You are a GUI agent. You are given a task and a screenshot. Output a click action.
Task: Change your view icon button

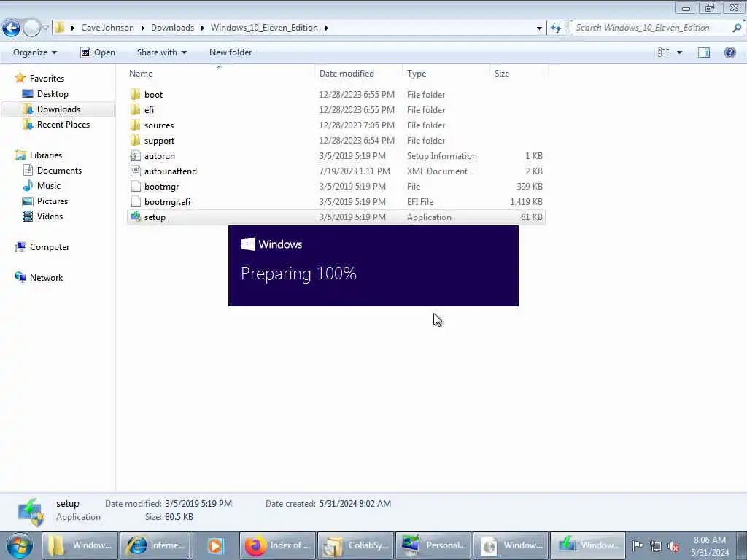pos(664,52)
